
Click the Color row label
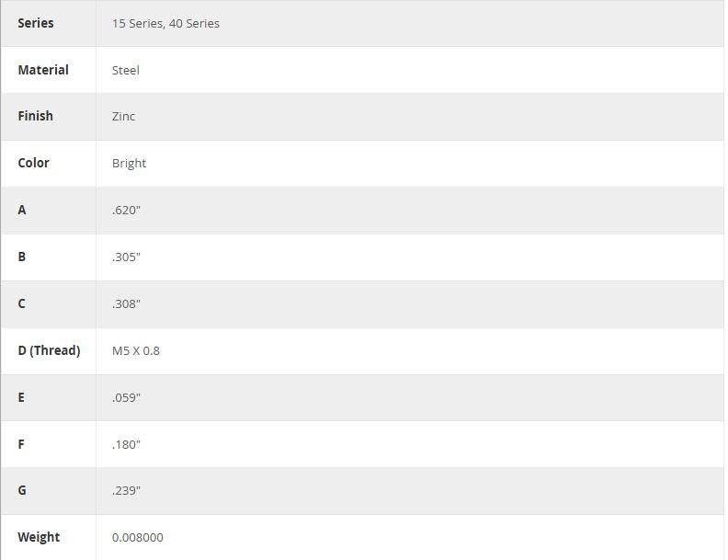(x=33, y=163)
